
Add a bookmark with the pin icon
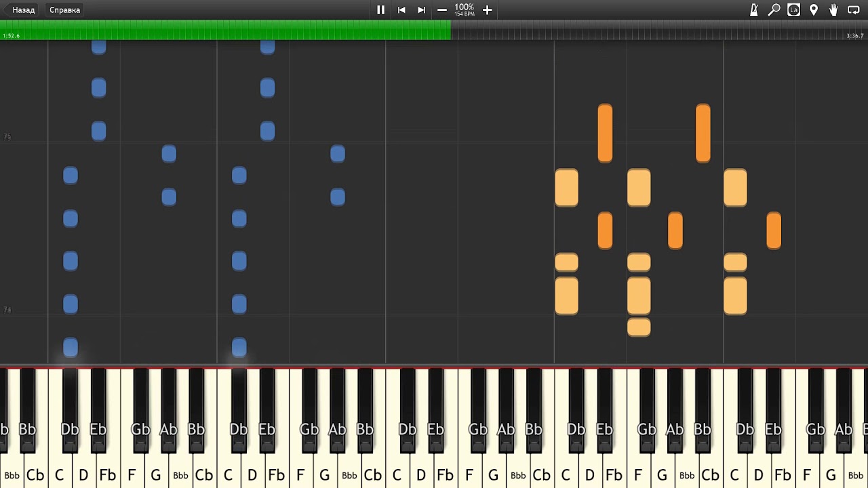click(814, 9)
